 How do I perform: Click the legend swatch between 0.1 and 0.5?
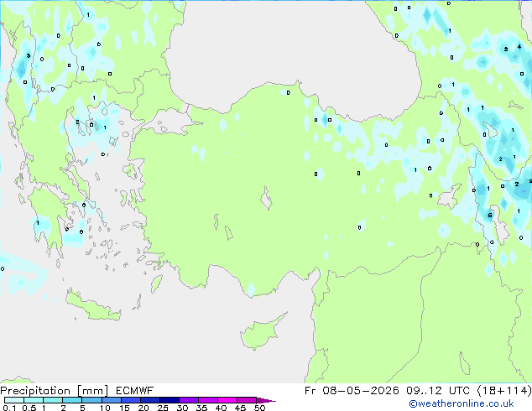14,400
